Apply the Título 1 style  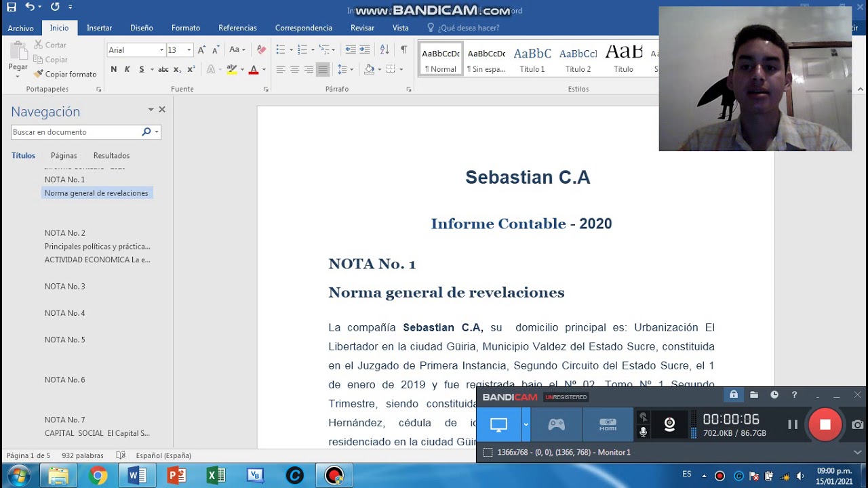point(532,59)
